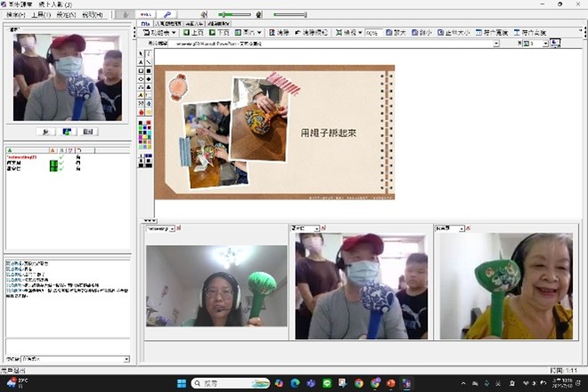
Task: Open the 檢視 view dropdown
Action: coord(349,33)
